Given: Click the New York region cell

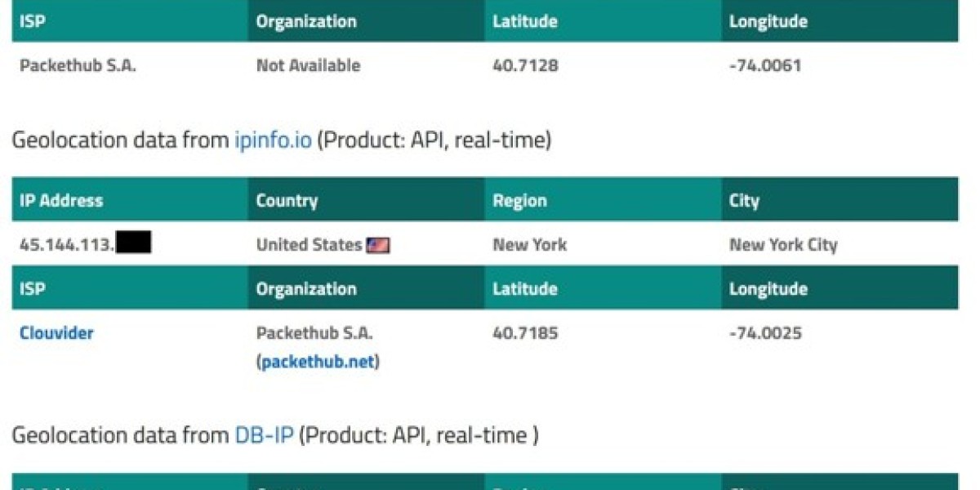Looking at the screenshot, I should 529,245.
